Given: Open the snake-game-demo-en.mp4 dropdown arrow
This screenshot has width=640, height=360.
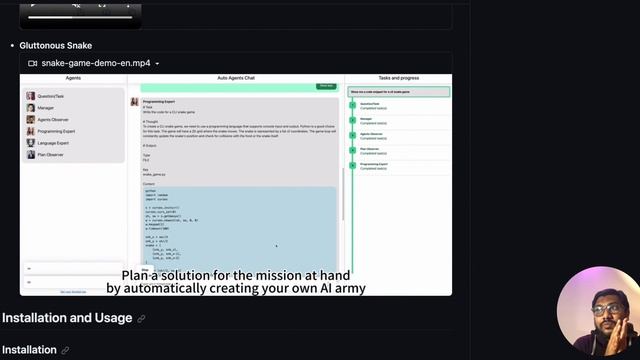Looking at the screenshot, I should [157, 64].
